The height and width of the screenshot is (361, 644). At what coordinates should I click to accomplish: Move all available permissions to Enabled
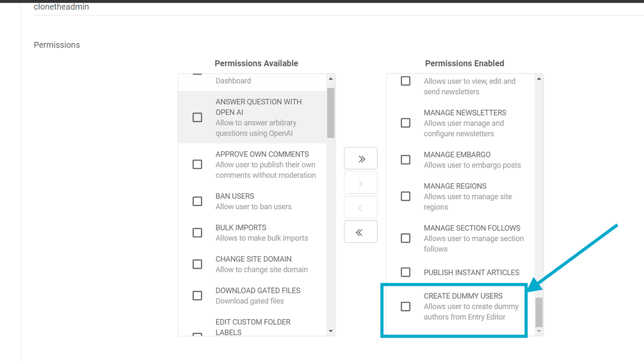[360, 158]
